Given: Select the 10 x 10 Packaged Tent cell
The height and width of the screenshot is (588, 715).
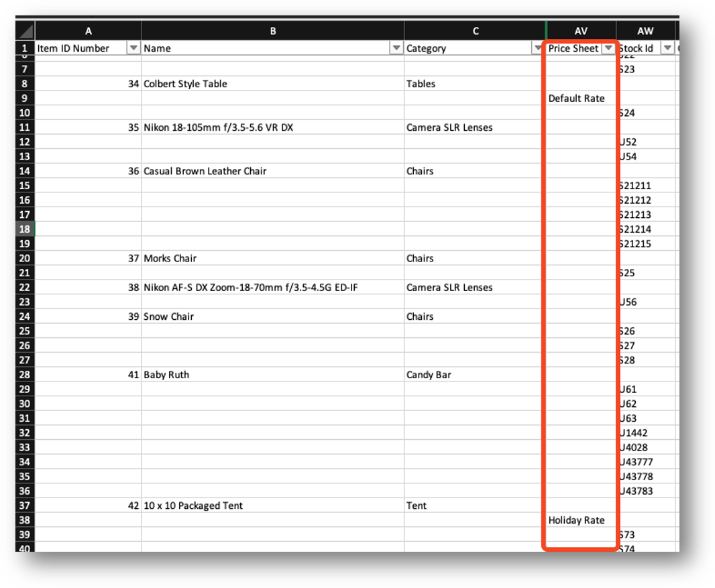Looking at the screenshot, I should [193, 506].
